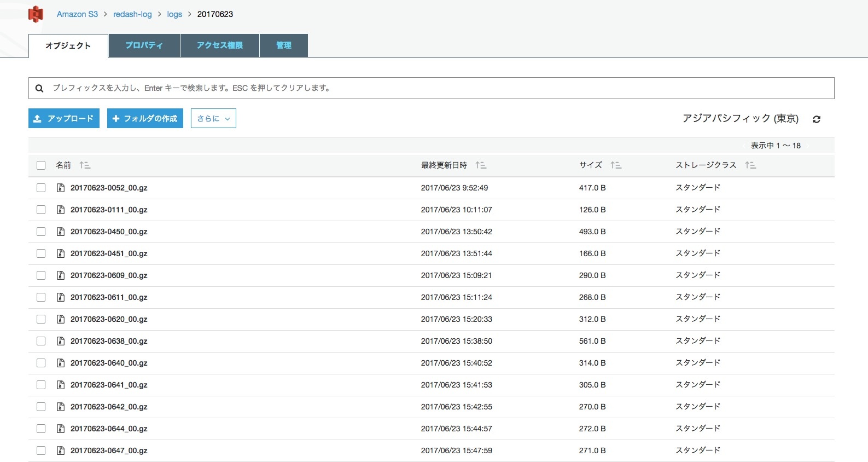Click the アップロード button

coord(64,118)
